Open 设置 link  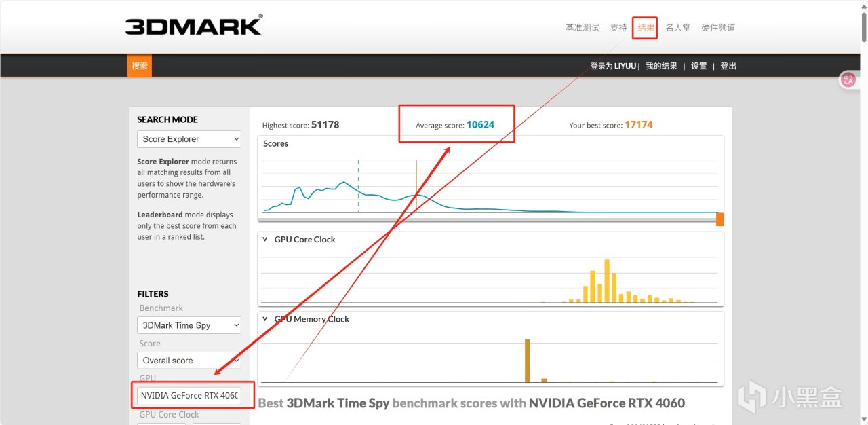[699, 66]
